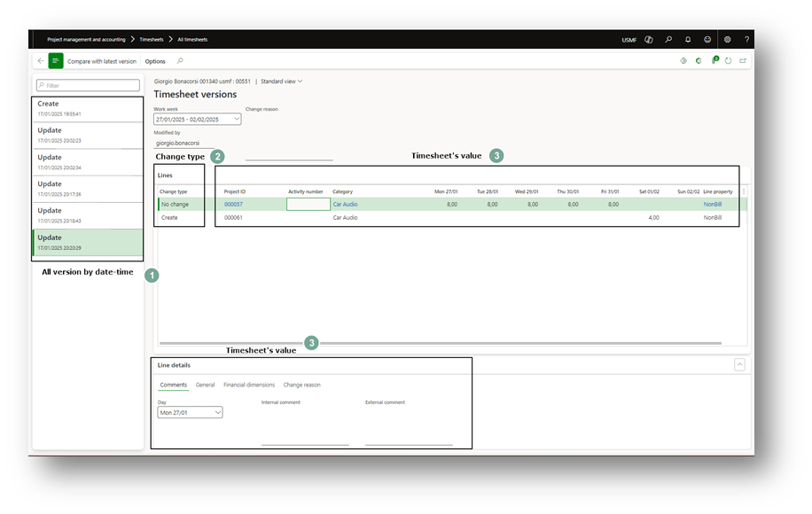Switch to the Financial dimensions tab
Image resolution: width=812 pixels, height=514 pixels.
249,385
